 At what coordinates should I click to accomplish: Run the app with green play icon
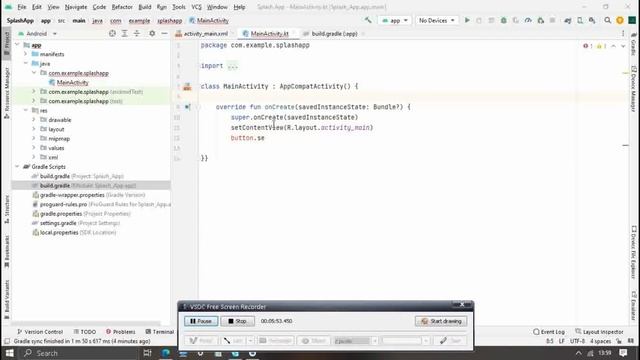click(467, 20)
